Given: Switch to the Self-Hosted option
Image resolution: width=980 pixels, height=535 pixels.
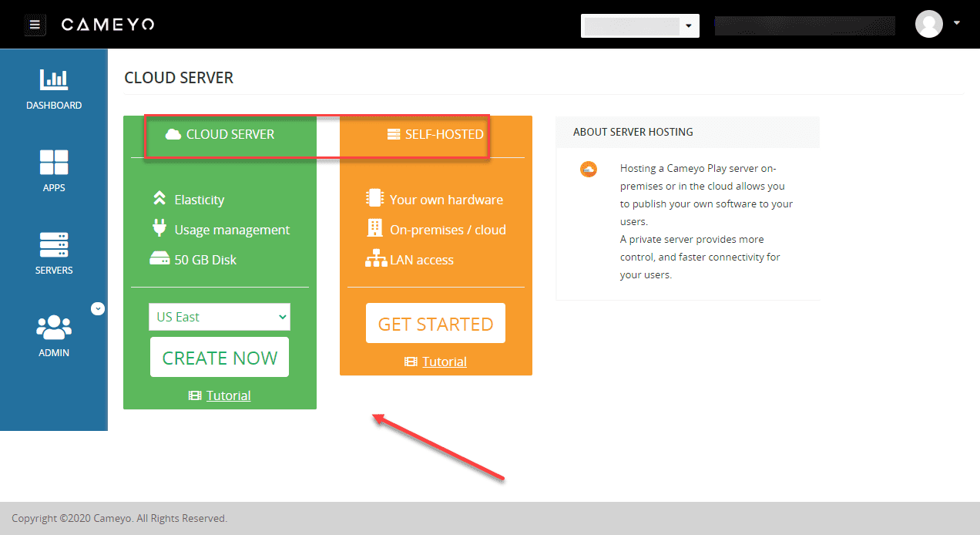Looking at the screenshot, I should click(435, 133).
